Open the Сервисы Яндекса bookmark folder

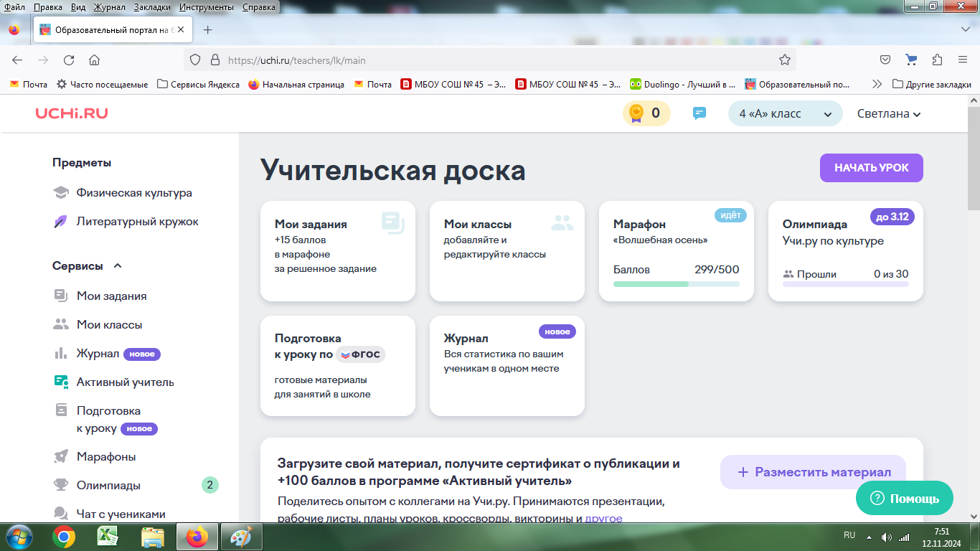click(x=198, y=84)
